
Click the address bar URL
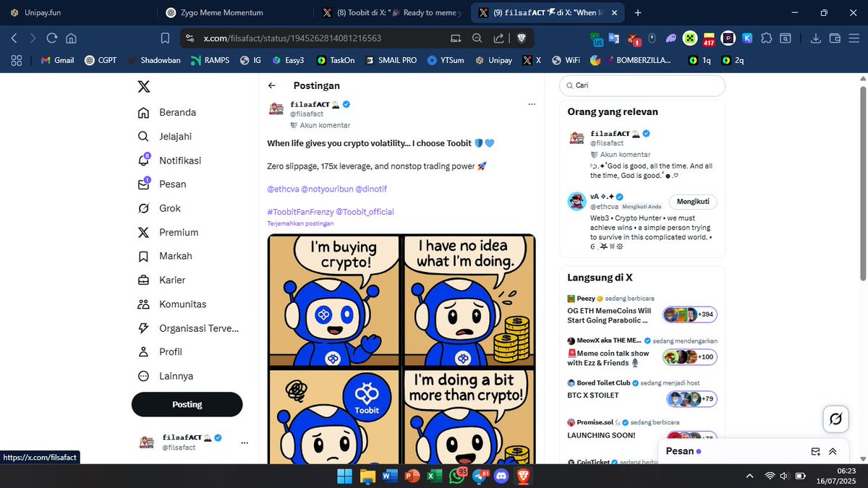coord(292,38)
